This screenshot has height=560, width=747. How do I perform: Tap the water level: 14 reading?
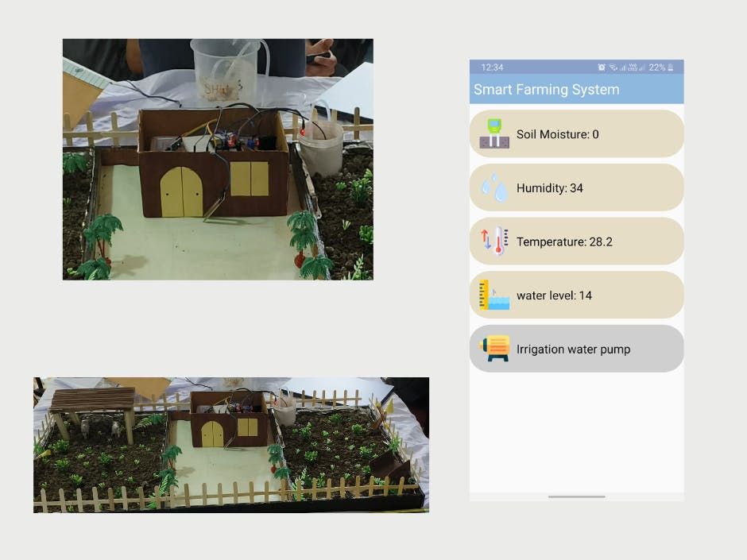pos(554,295)
